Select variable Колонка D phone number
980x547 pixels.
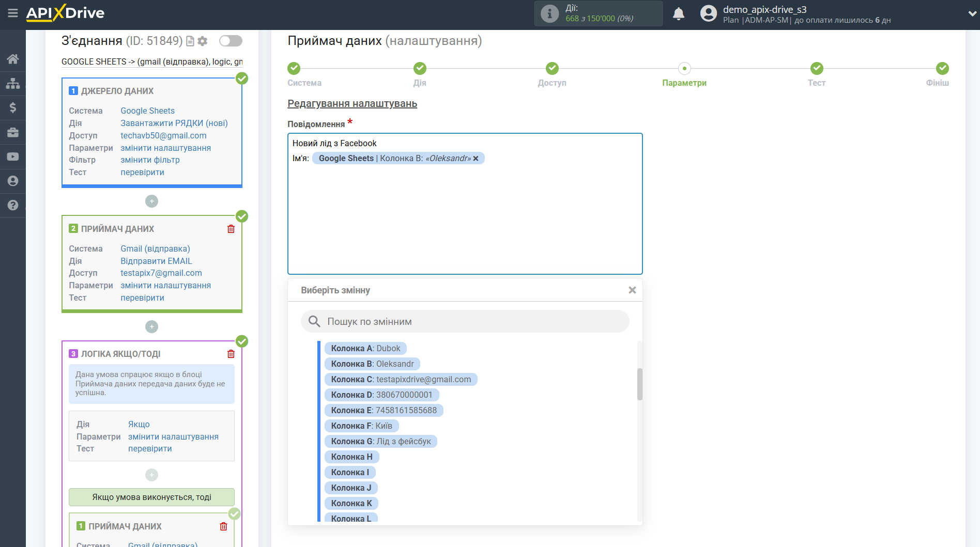[x=381, y=395]
